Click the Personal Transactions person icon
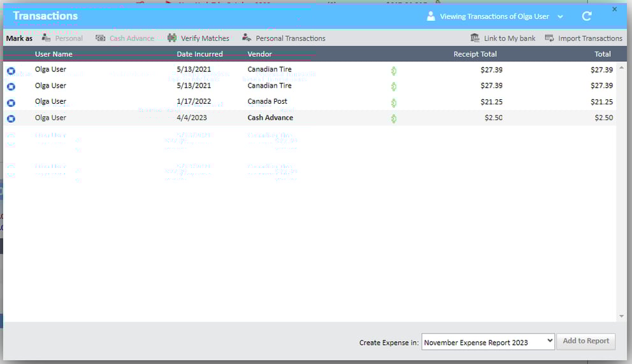This screenshot has width=632, height=364. 247,38
